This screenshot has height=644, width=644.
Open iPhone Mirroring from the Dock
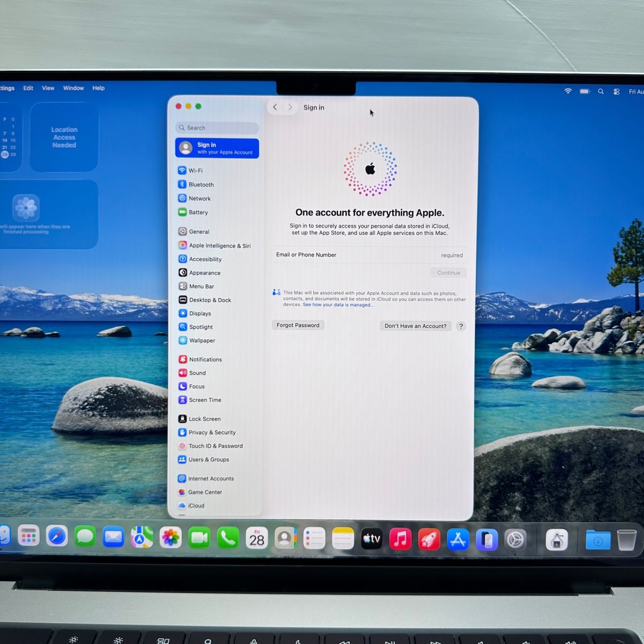(487, 540)
